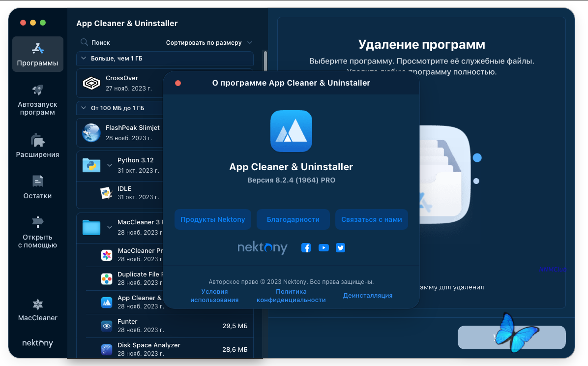Open MacCleaner in the sidebar
Screen dimensions: 588x366
pyautogui.click(x=37, y=310)
